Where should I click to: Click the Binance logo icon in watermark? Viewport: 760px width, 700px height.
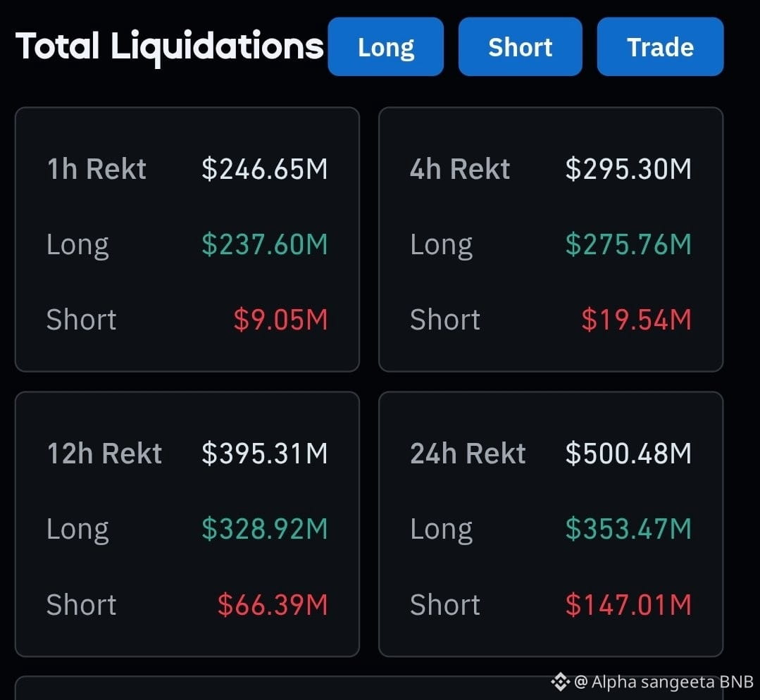coord(560,682)
